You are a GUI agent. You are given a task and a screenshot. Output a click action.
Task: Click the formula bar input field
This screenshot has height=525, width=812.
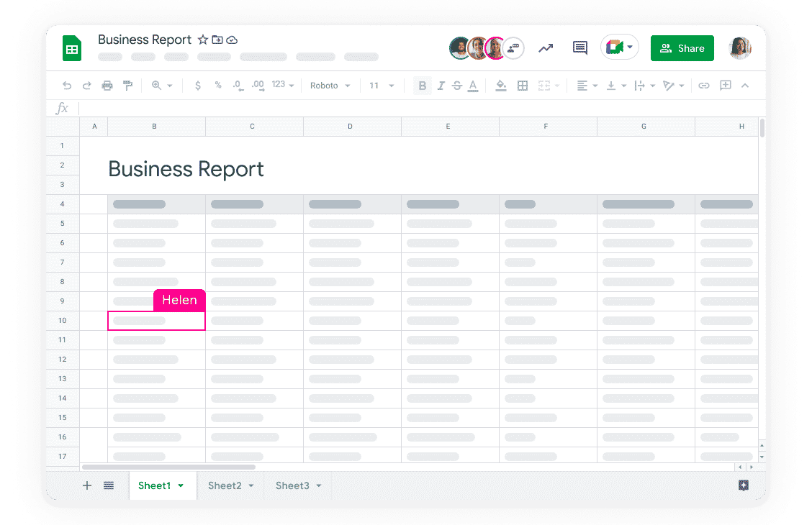pos(418,109)
